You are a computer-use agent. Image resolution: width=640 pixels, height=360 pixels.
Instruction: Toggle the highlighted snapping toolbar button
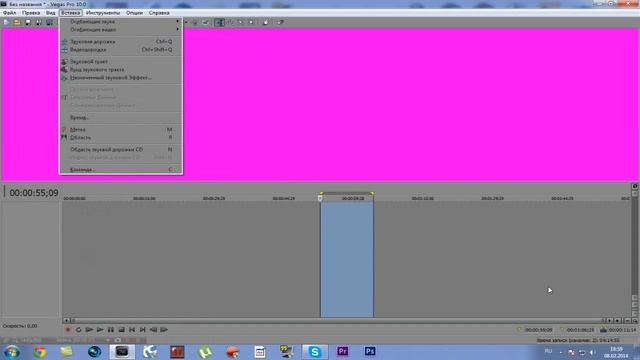pos(219,22)
